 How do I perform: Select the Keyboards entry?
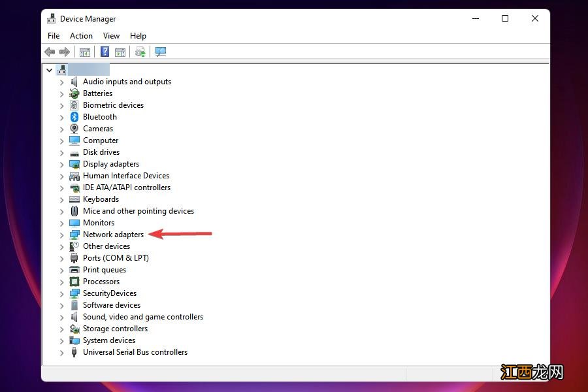pyautogui.click(x=101, y=199)
